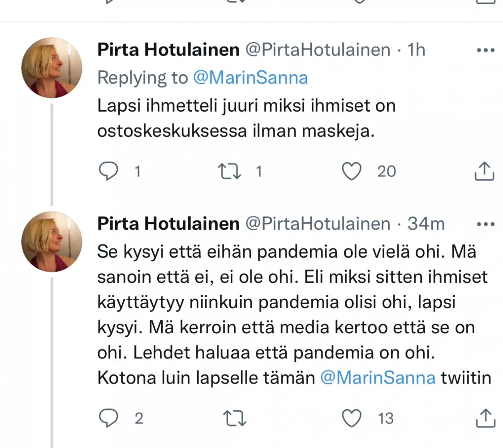This screenshot has height=448, width=503.
Task: Open Pirta Hotulainen name on second tweet
Action: pos(168,224)
